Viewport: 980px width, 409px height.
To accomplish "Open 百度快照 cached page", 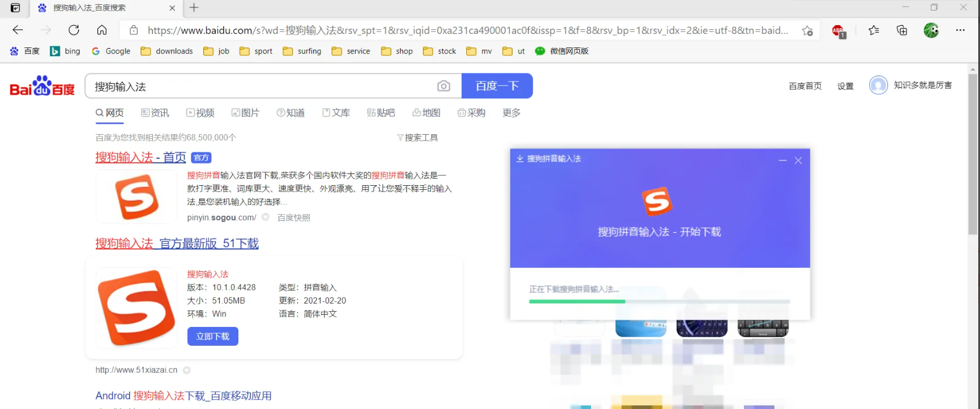I will click(293, 217).
